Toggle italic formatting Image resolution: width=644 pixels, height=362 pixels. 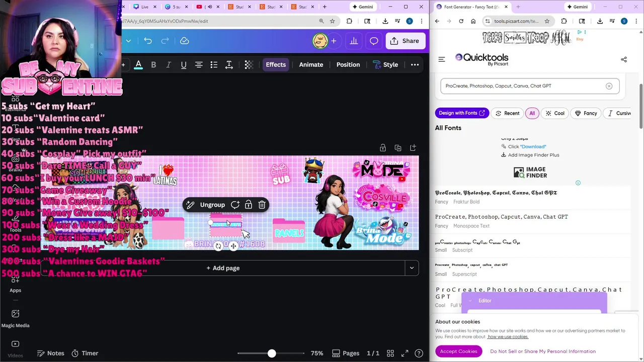(x=169, y=64)
